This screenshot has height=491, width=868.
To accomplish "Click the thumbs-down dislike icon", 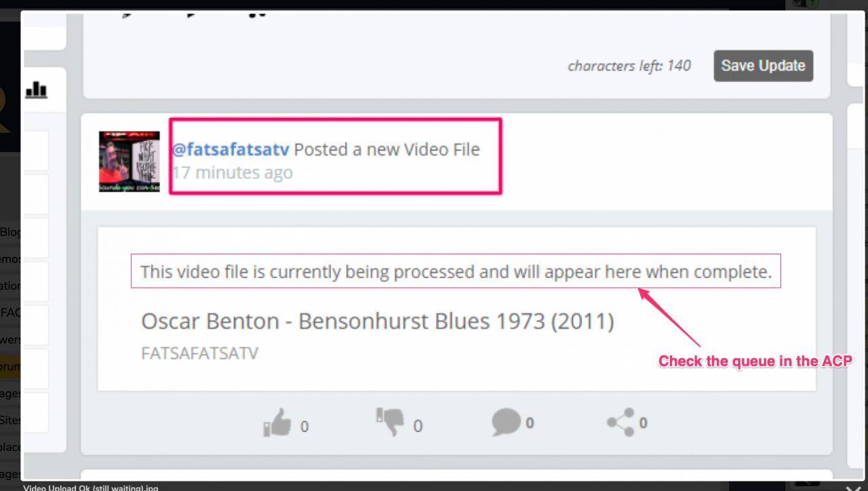I will coord(389,422).
